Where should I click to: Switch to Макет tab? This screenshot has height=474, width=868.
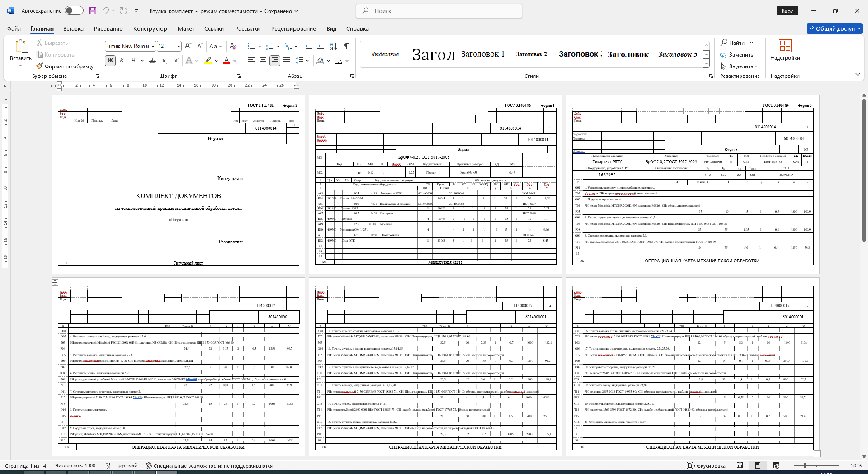click(x=186, y=28)
